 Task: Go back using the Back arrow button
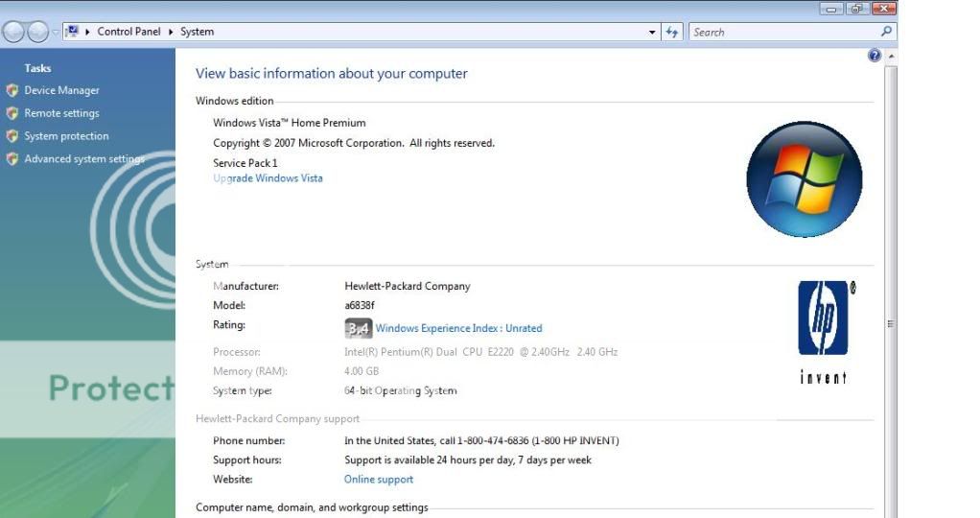pos(13,32)
